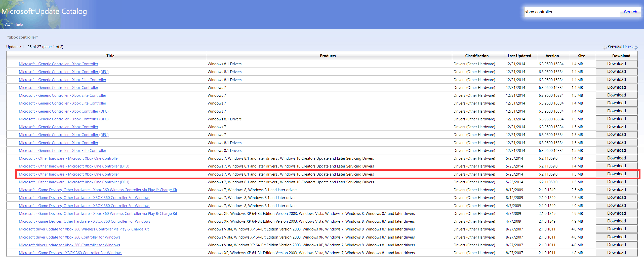The height and width of the screenshot is (268, 644).
Task: Click the 2.5 MB size cell for Wireless Controller row
Action: tap(577, 190)
